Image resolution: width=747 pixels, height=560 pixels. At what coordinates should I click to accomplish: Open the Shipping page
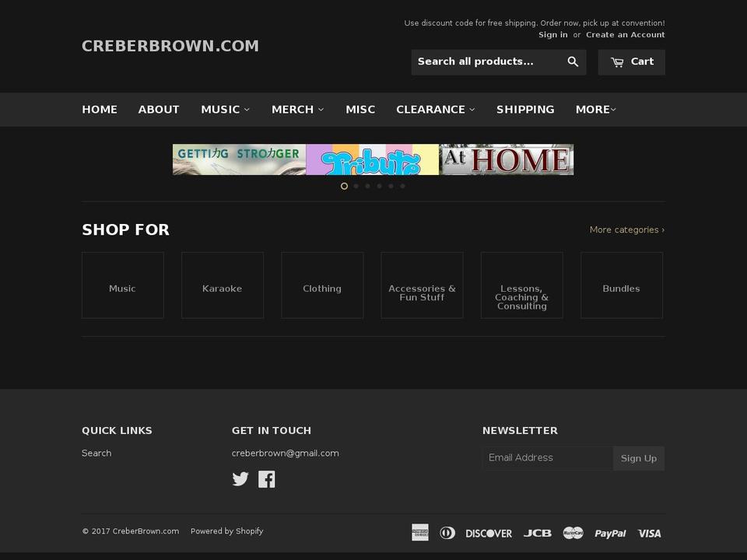click(525, 110)
